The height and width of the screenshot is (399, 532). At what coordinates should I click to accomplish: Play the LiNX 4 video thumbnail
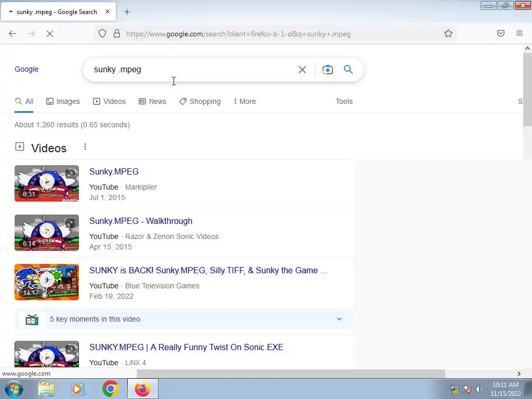47,354
